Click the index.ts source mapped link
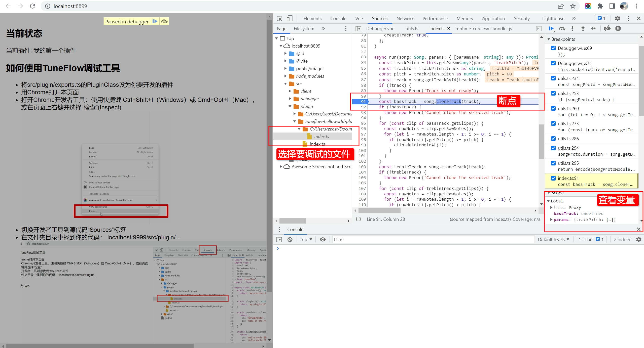 pyautogui.click(x=502, y=219)
